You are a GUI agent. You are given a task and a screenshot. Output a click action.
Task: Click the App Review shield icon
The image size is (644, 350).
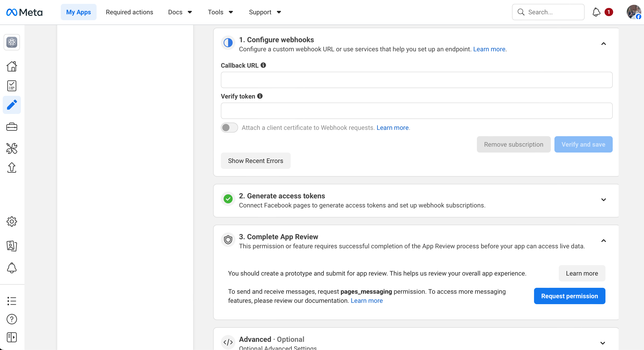pos(228,240)
